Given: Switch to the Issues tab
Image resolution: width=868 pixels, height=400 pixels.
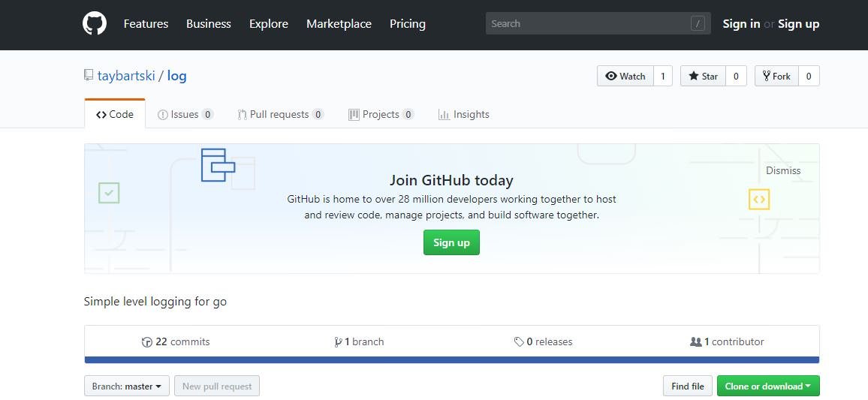Looking at the screenshot, I should point(185,115).
